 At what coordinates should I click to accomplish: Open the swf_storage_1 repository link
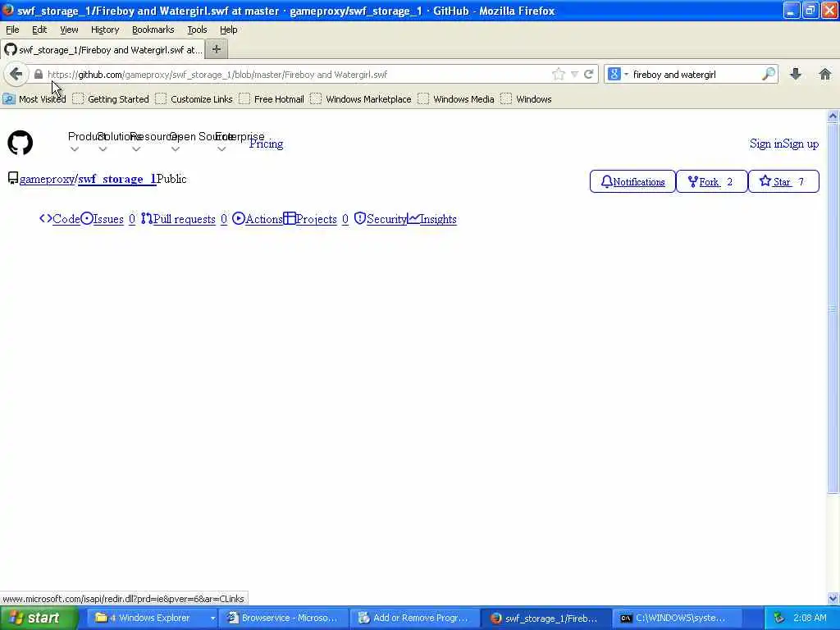coord(117,179)
